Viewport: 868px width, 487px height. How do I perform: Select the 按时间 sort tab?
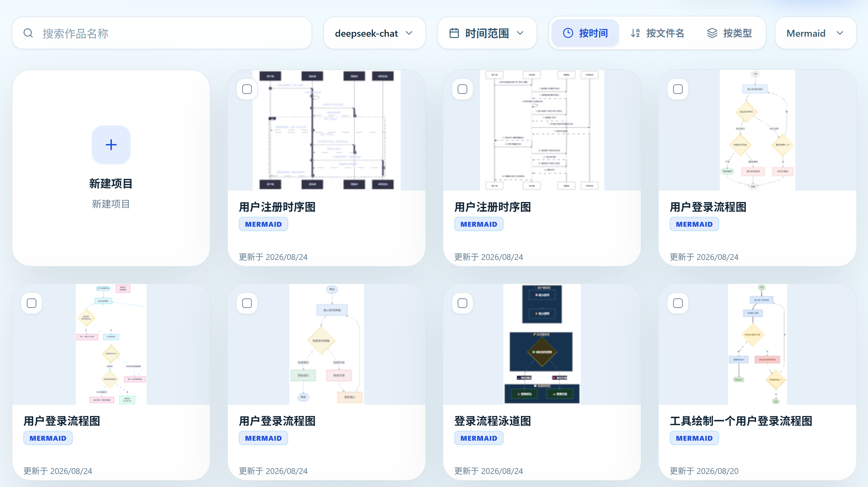click(x=585, y=33)
